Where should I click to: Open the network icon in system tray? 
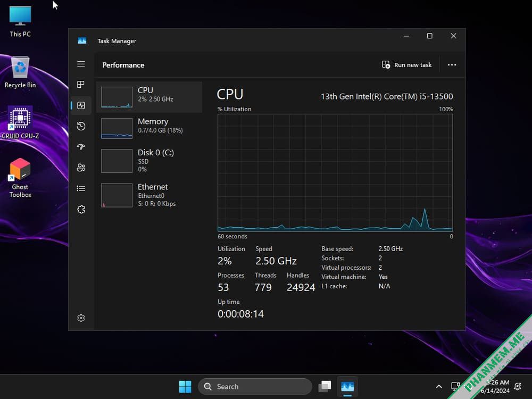(x=456, y=386)
